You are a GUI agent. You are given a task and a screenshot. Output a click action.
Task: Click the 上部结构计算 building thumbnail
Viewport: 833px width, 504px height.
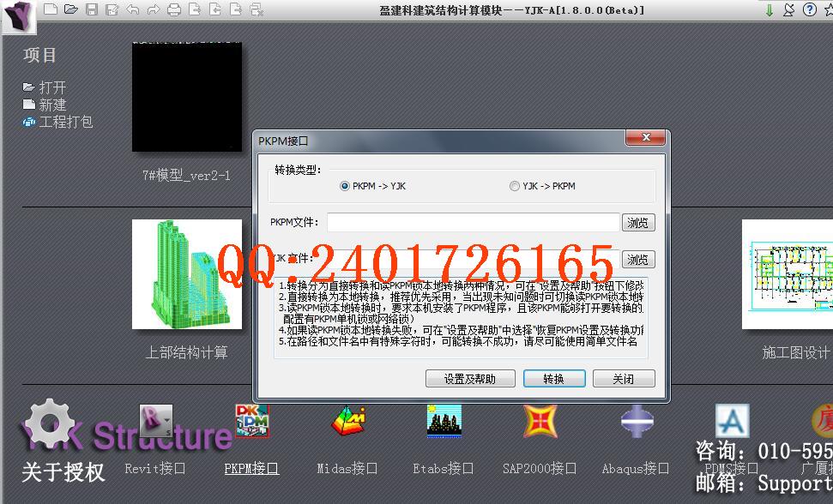tap(187, 274)
